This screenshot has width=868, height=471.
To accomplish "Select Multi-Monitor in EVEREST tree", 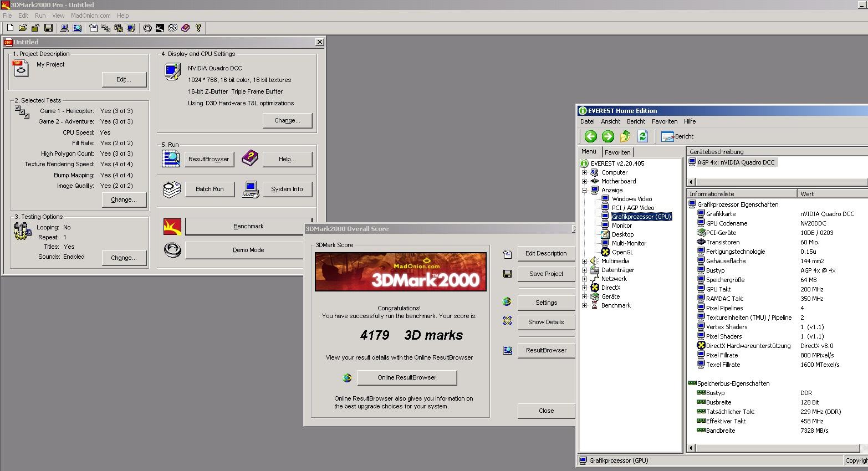I will (629, 243).
